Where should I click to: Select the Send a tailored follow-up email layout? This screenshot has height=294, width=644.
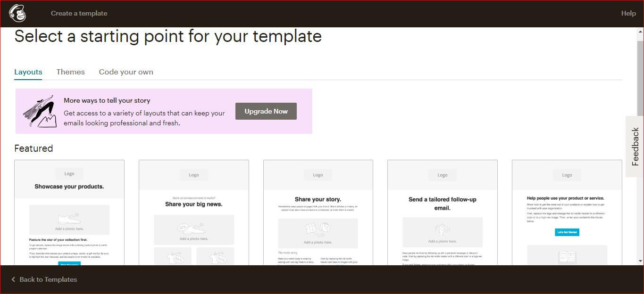[x=443, y=212]
